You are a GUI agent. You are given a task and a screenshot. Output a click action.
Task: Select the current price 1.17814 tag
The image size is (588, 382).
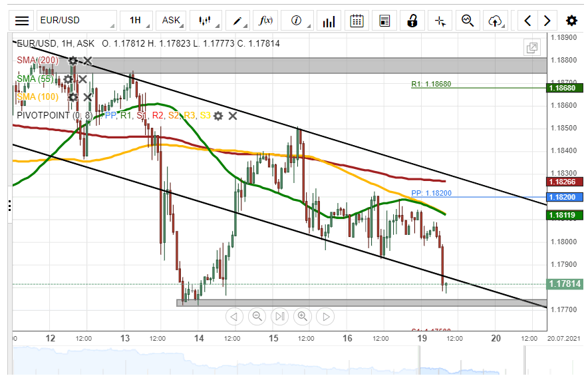coord(565,284)
